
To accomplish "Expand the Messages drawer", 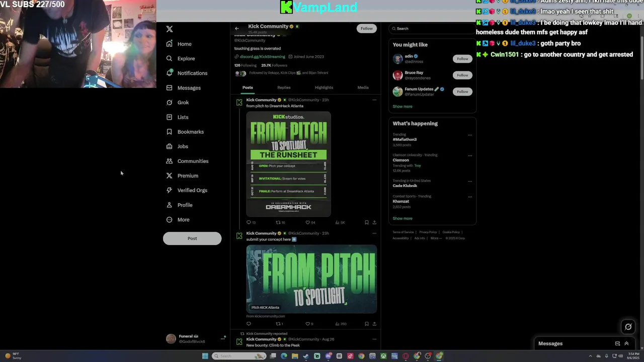I will click(626, 343).
